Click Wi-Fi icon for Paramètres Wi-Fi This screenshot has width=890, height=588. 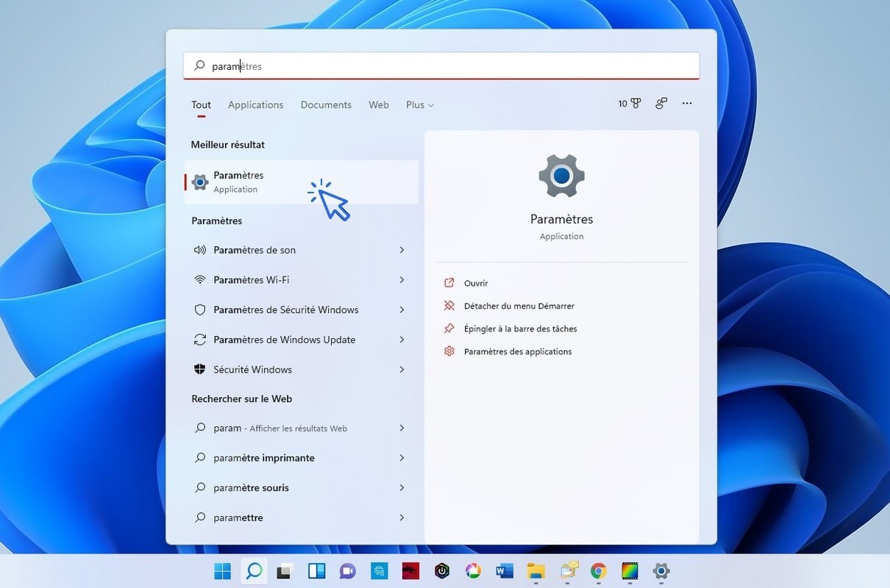pyautogui.click(x=199, y=280)
